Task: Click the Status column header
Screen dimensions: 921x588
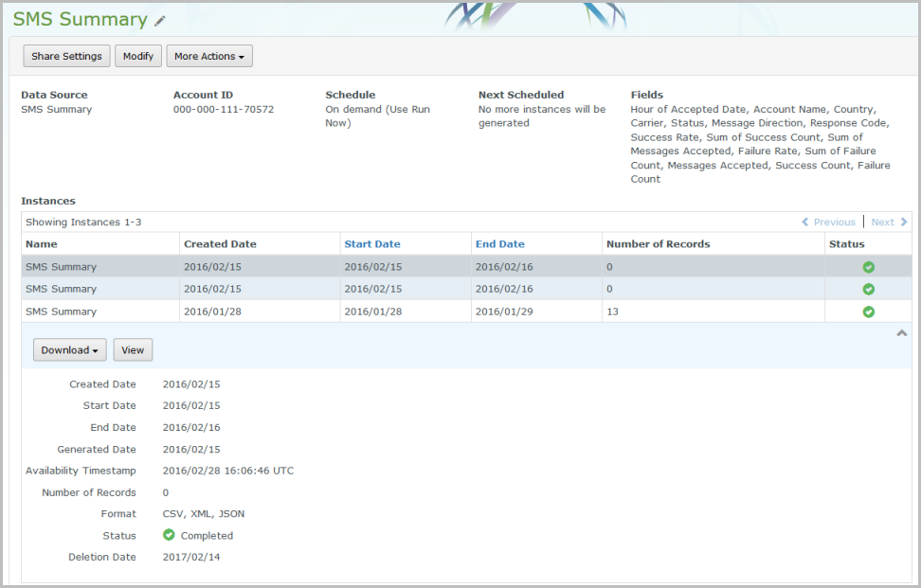Action: [x=846, y=244]
